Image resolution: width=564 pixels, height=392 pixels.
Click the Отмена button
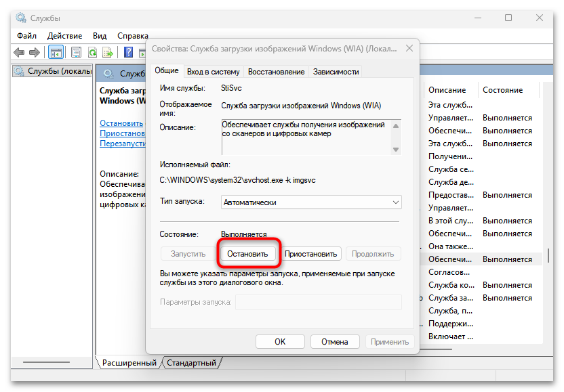335,342
